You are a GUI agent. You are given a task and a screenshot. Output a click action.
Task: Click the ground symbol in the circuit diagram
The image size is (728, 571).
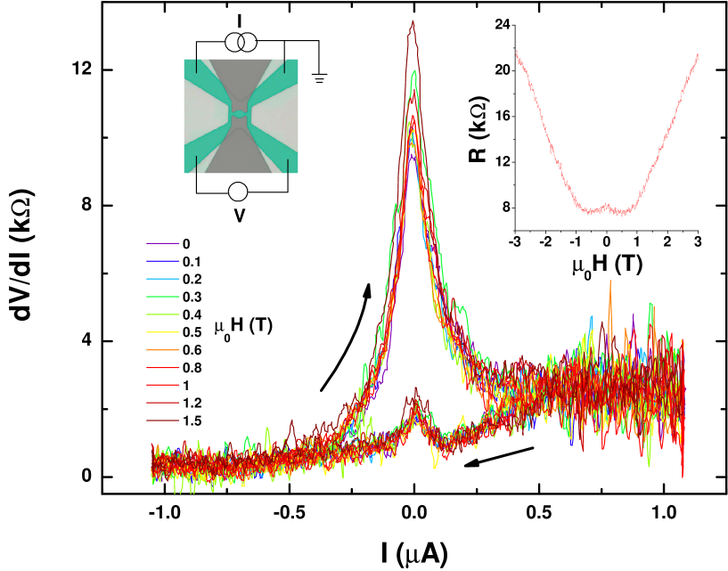(x=319, y=78)
